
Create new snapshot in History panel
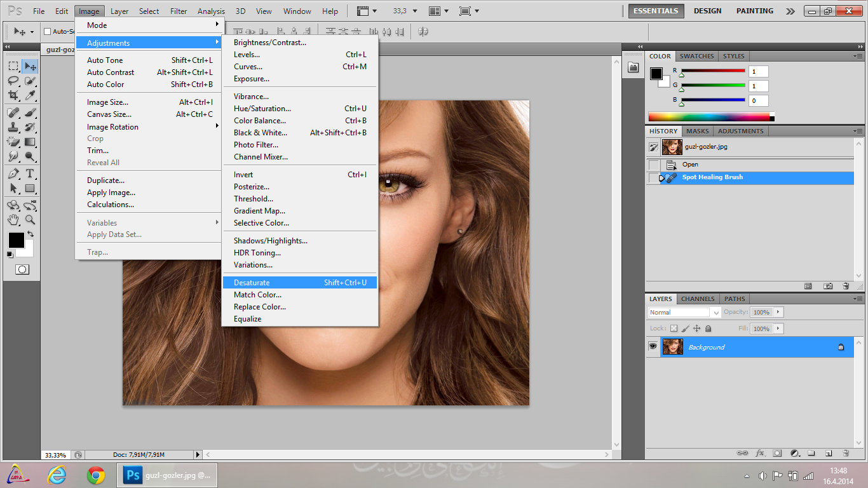828,287
